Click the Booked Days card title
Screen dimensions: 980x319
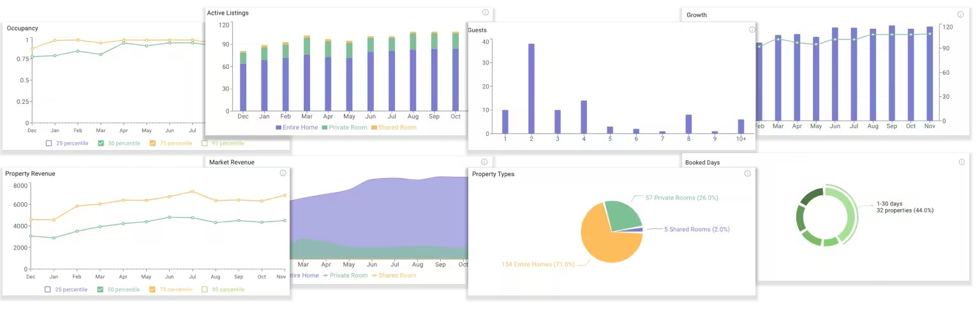702,163
